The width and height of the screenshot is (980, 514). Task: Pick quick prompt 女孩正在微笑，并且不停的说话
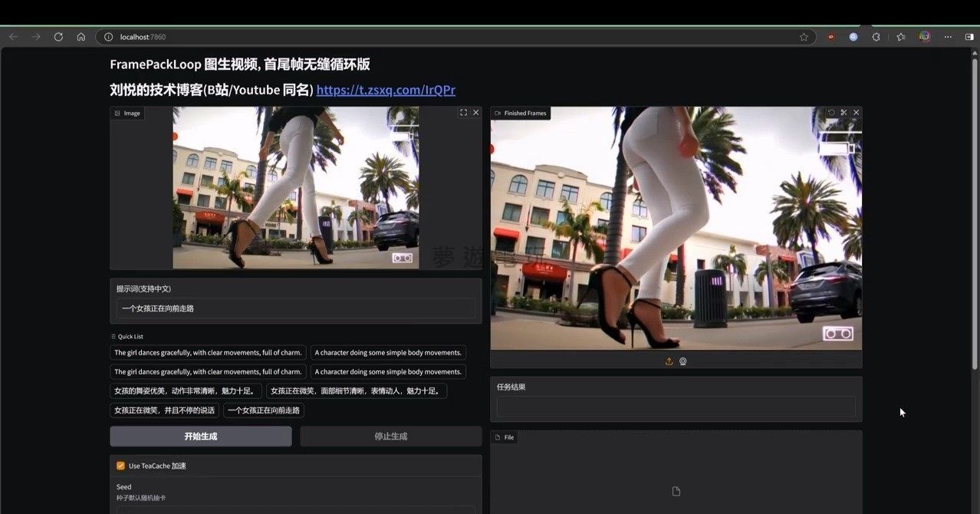[x=164, y=410]
